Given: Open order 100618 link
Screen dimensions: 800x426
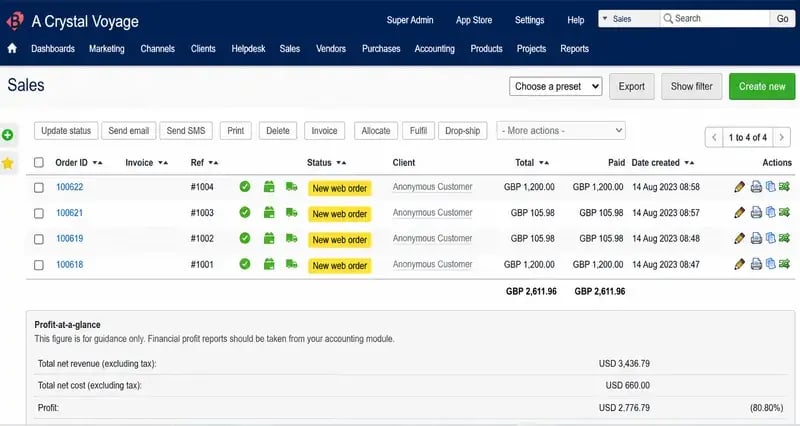Looking at the screenshot, I should click(x=69, y=264).
